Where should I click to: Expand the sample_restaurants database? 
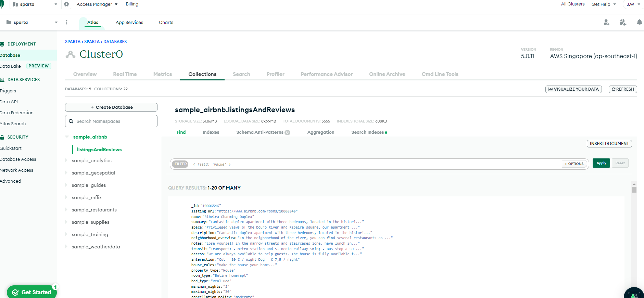(66, 210)
